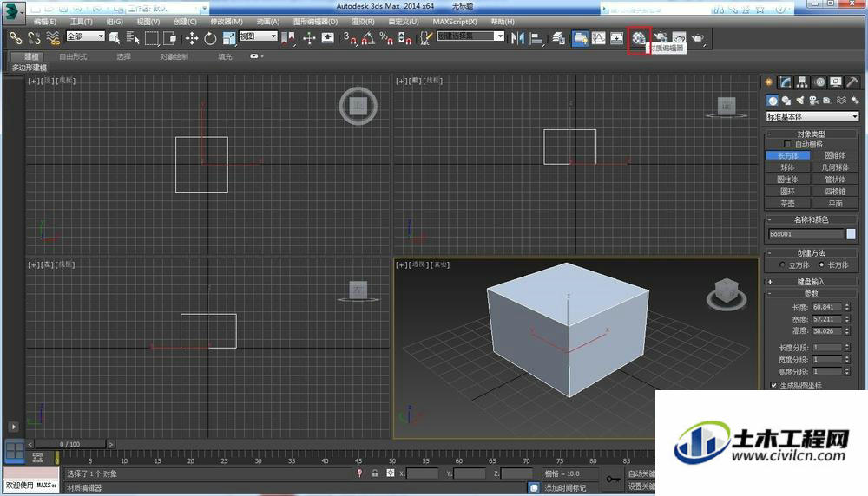This screenshot has height=496, width=868.
Task: Click the Edit Named Selection Sets icon
Action: (425, 38)
